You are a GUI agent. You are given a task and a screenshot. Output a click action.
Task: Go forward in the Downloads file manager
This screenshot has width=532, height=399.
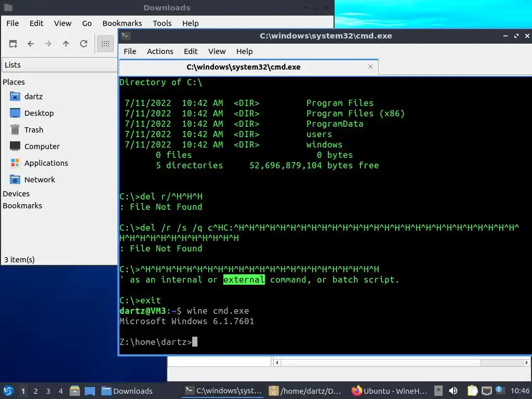click(48, 44)
